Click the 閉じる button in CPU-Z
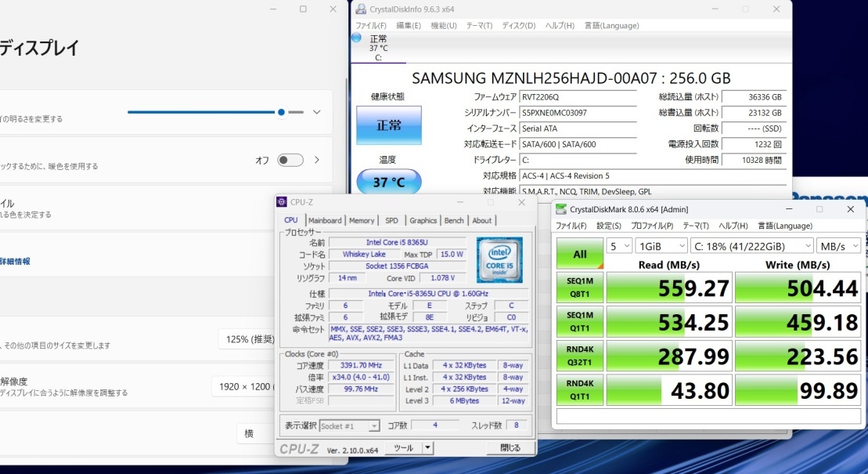The height and width of the screenshot is (474, 868). (510, 448)
